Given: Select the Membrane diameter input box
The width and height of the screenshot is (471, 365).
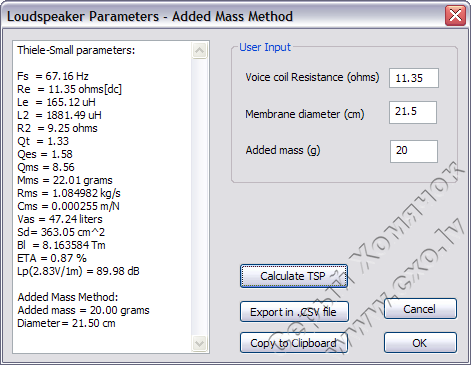Looking at the screenshot, I should click(413, 112).
